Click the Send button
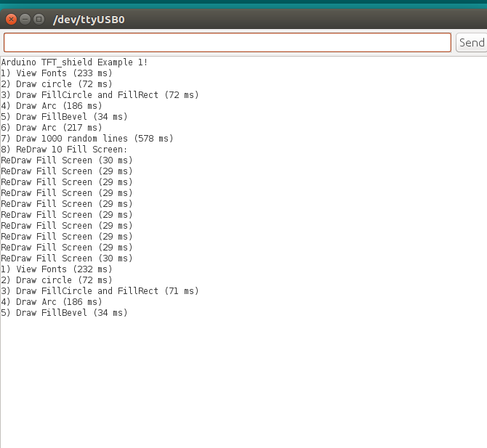Image resolution: width=487 pixels, height=448 pixels. pos(471,43)
